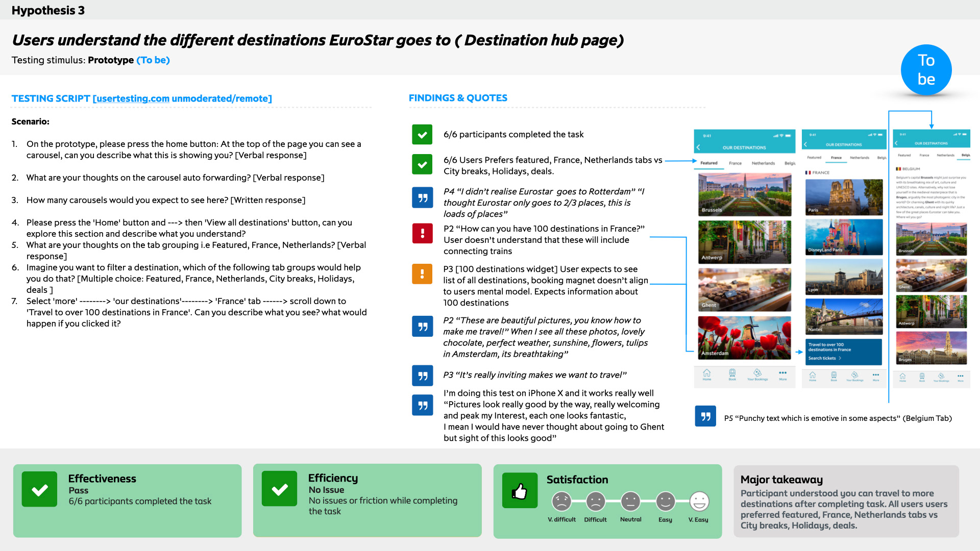Click round 'To be' blue badge
Viewport: 980px width, 551px height.
click(926, 70)
